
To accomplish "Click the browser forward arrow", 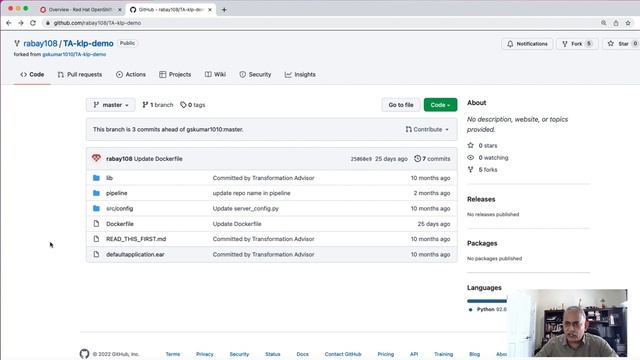I will 21,23.
